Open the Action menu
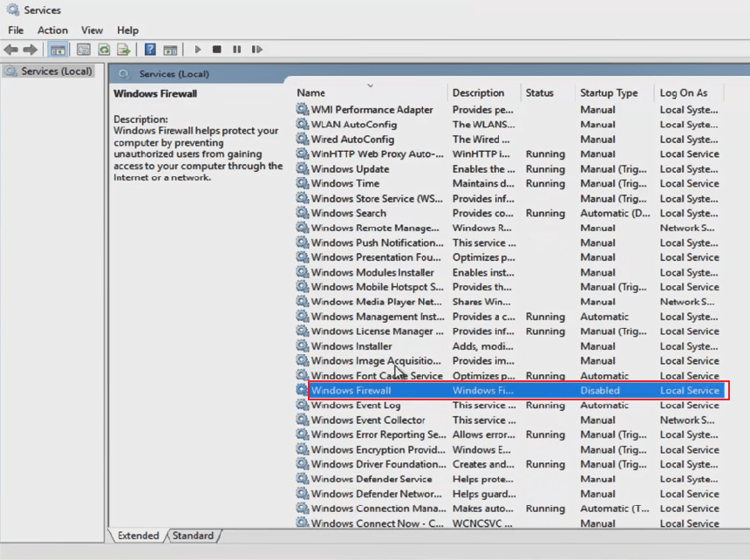Viewport: 750px width, 560px height. point(52,31)
